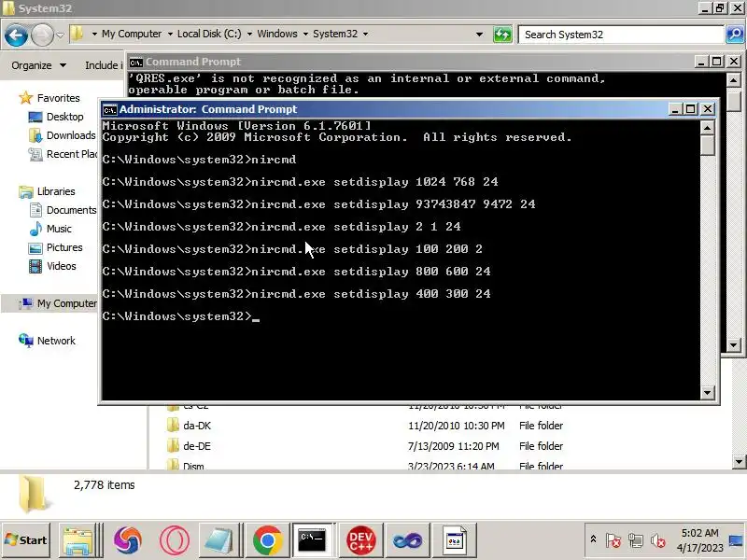The height and width of the screenshot is (560, 747).
Task: Expand the Local Disk (C:) breadcrumb arrow
Action: click(x=249, y=34)
